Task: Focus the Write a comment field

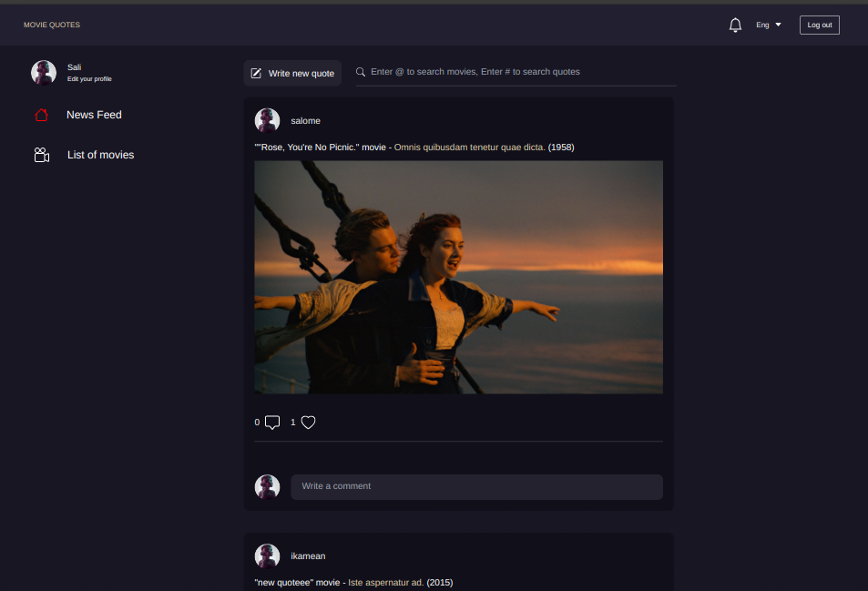Action: click(476, 486)
